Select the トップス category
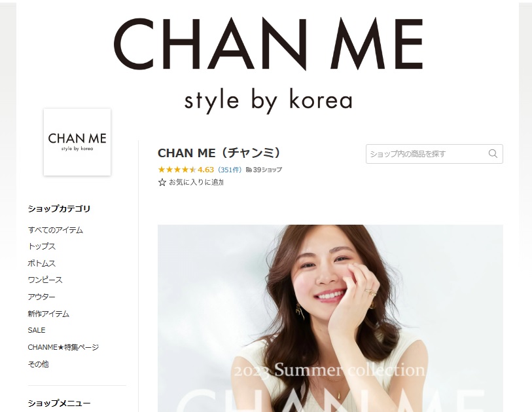This screenshot has height=412, width=532. coord(41,246)
